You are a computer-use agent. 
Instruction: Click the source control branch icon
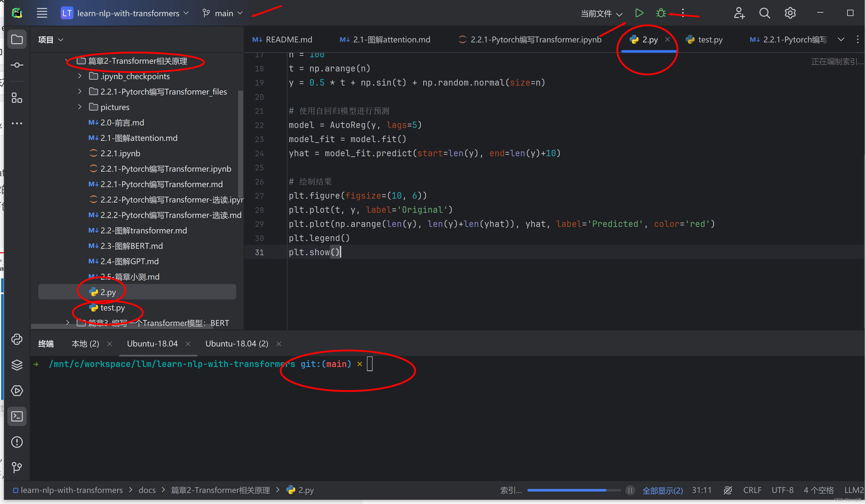coord(206,13)
